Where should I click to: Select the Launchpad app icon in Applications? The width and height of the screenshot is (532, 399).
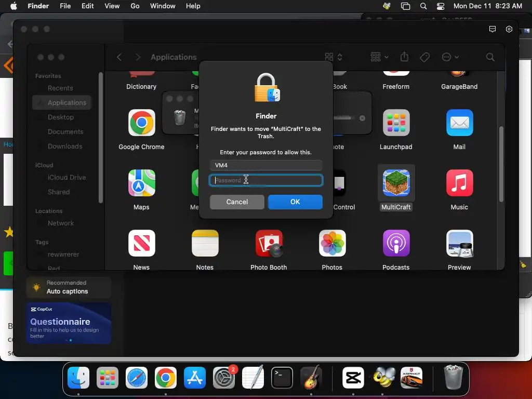pyautogui.click(x=396, y=123)
